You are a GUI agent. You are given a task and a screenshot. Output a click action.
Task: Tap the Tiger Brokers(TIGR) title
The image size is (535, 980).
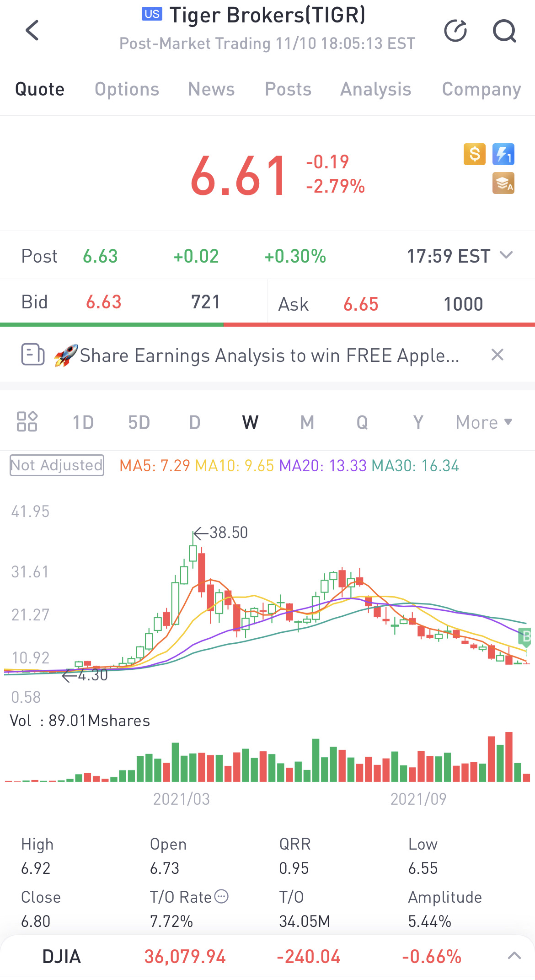coord(267,15)
